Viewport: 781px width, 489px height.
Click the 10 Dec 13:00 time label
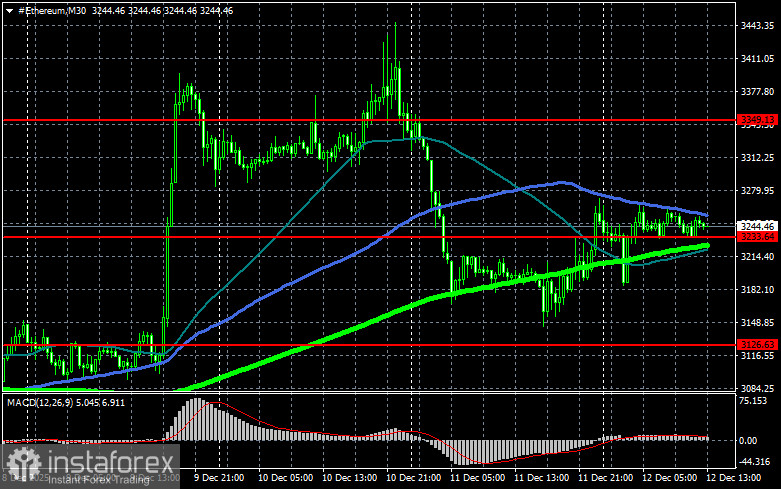pyautogui.click(x=349, y=478)
